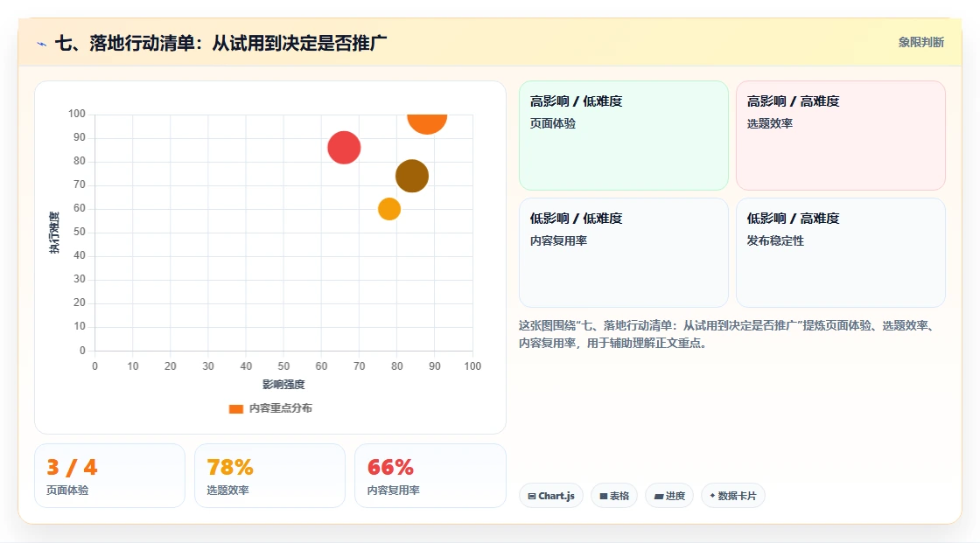The width and height of the screenshot is (980, 543).
Task: Click the lightning icon beside the section title
Action: (42, 44)
